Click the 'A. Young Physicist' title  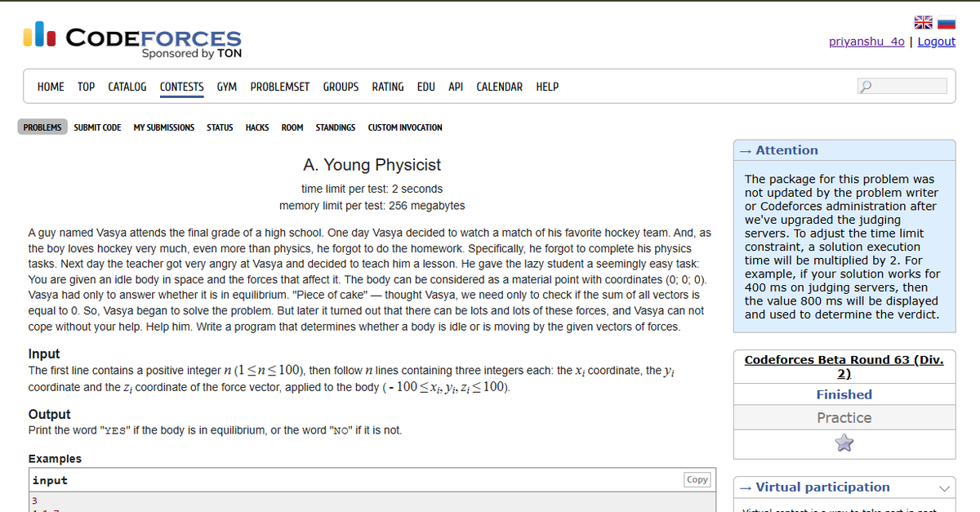coord(372,165)
